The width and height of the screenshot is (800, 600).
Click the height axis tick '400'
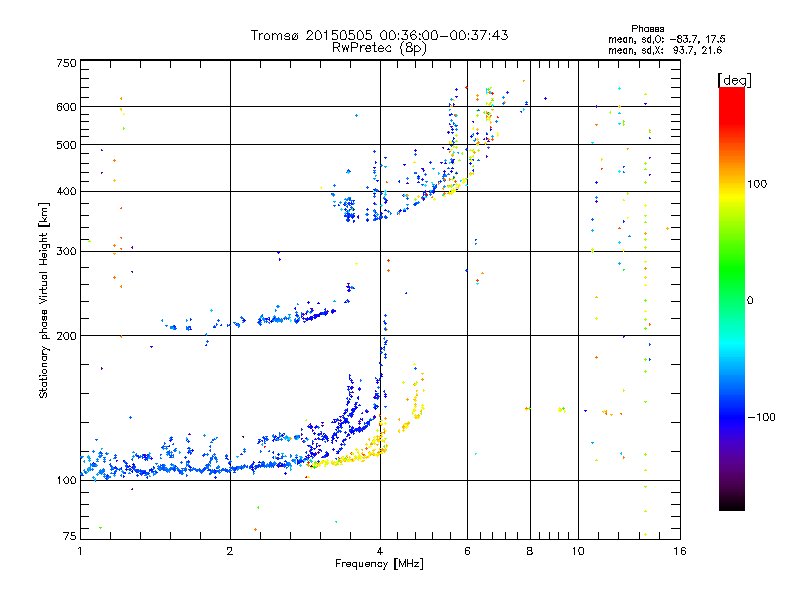coord(67,192)
